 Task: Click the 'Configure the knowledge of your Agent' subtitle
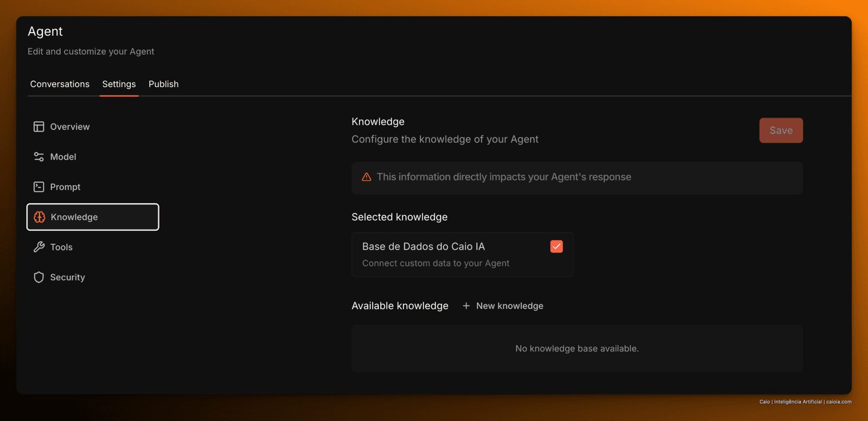(445, 139)
